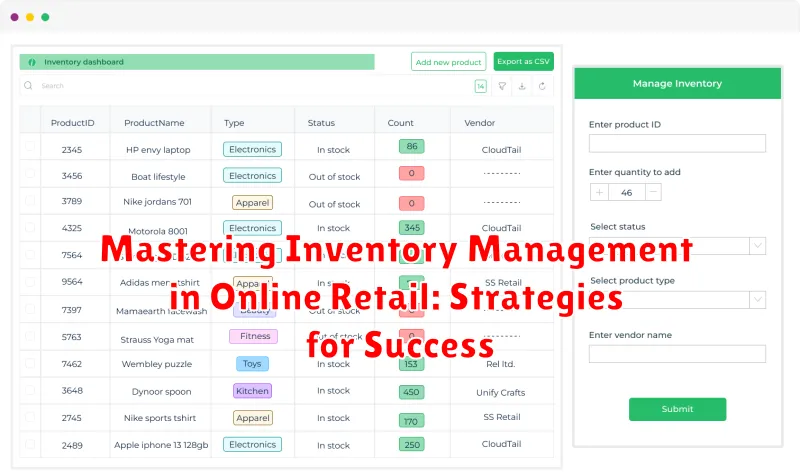The height and width of the screenshot is (476, 800).
Task: Open the Select status dropdown
Action: pos(757,246)
